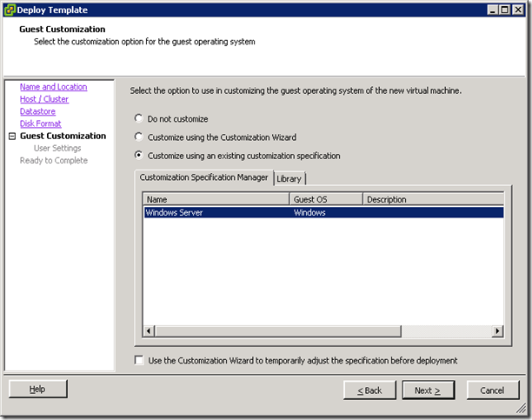Click the Help button

[x=38, y=389]
